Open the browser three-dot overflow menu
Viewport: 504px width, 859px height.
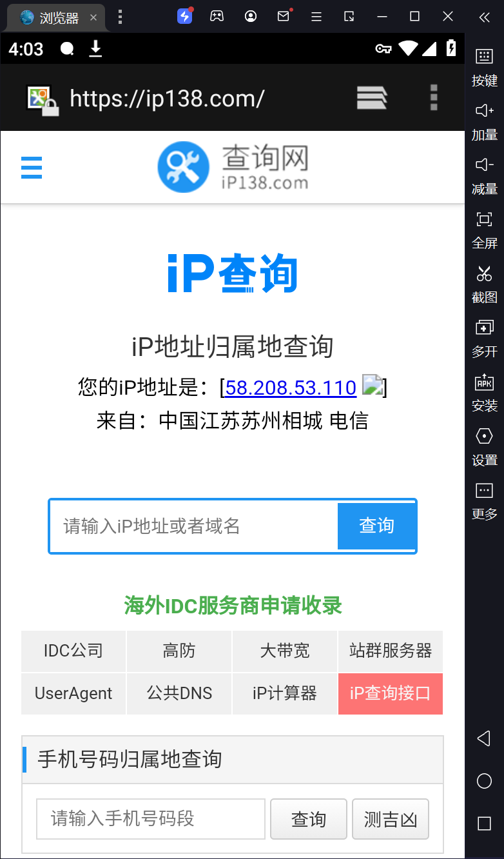pos(434,98)
